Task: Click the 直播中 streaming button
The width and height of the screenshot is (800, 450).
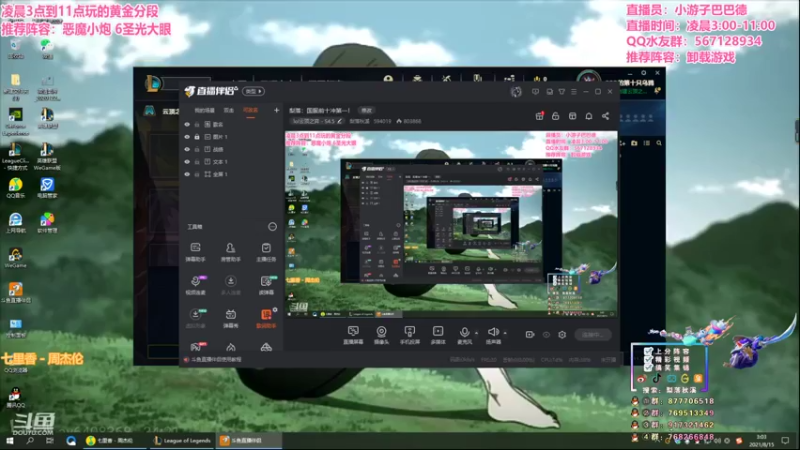Action: click(x=592, y=335)
